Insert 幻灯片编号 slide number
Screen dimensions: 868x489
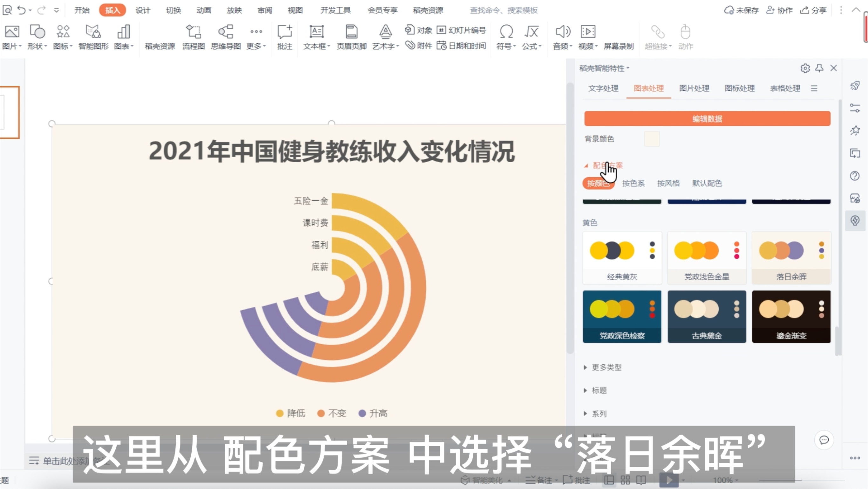(x=461, y=30)
